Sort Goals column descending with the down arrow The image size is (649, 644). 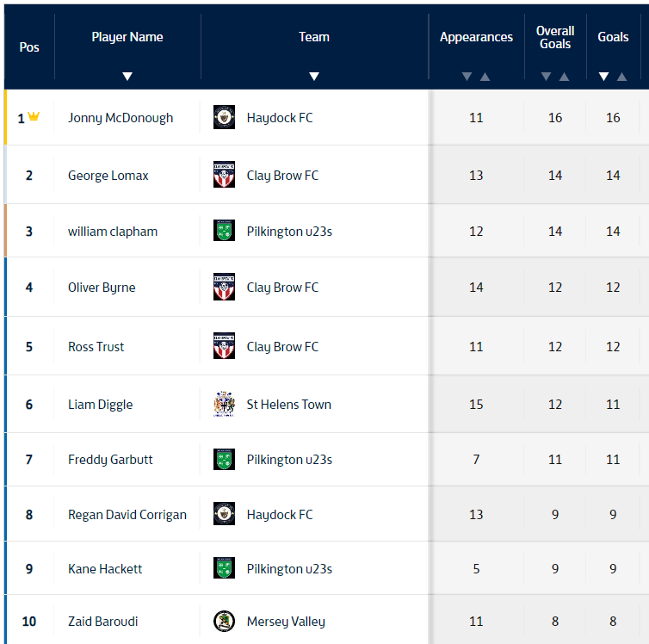point(603,77)
